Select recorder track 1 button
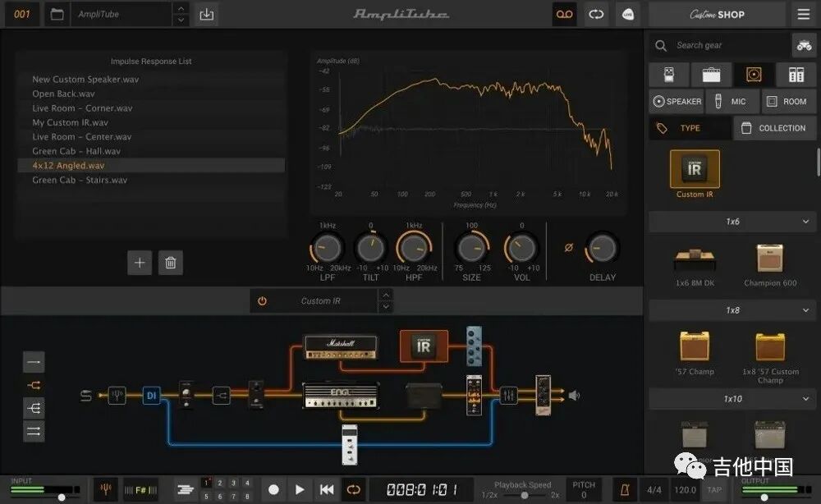 [206, 483]
